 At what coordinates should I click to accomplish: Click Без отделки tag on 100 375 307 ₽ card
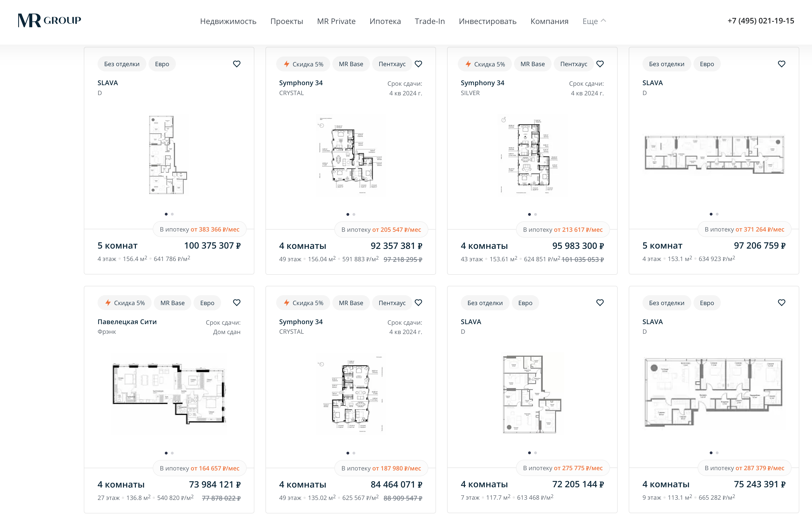[x=122, y=64]
